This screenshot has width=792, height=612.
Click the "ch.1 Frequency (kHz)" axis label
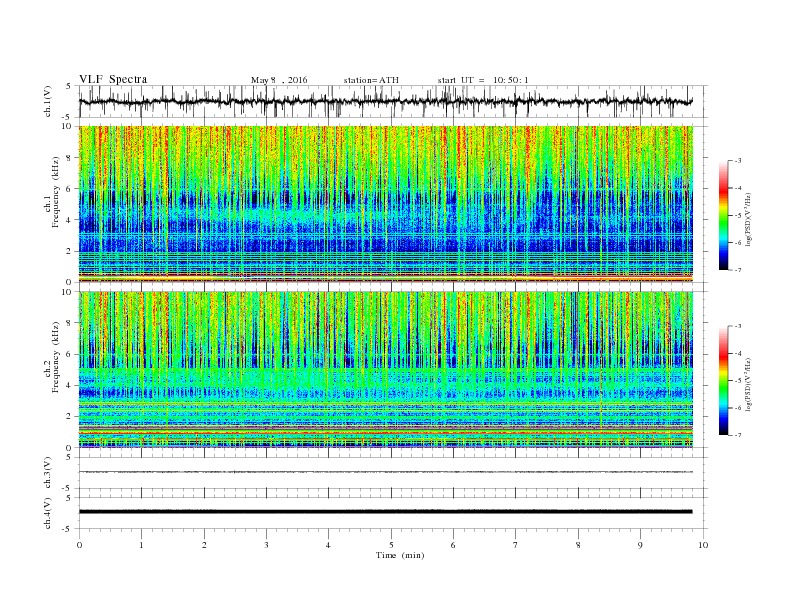click(x=52, y=192)
